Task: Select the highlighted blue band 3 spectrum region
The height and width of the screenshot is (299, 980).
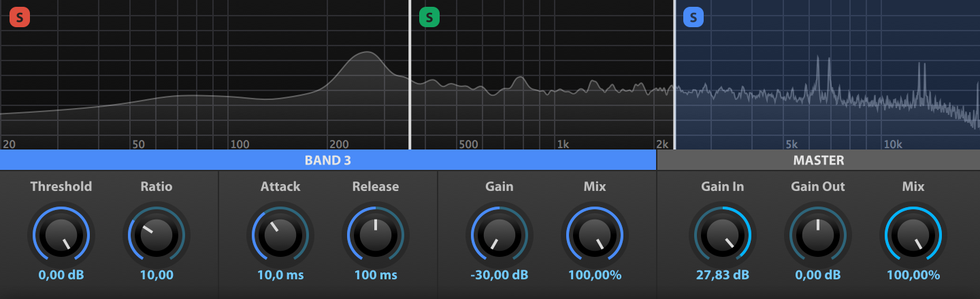Action: pos(828,75)
